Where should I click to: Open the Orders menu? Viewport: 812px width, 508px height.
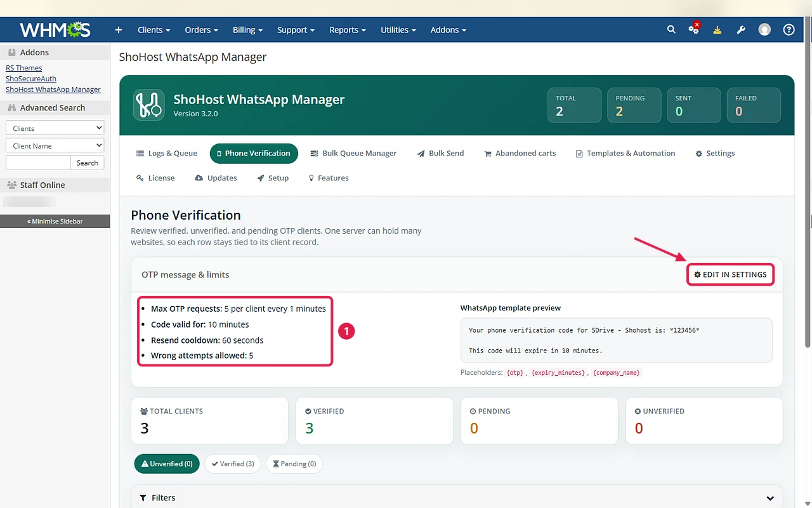point(201,30)
